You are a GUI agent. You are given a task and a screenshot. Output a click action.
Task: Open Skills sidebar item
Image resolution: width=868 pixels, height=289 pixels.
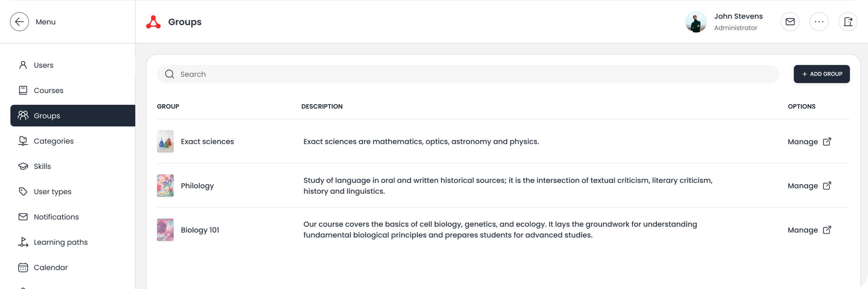(42, 166)
